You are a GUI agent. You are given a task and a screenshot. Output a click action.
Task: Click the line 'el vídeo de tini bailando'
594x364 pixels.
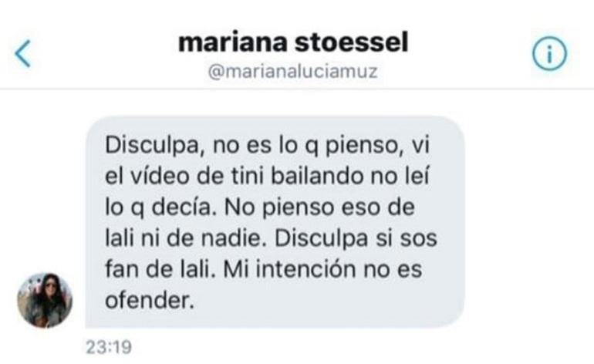point(268,177)
